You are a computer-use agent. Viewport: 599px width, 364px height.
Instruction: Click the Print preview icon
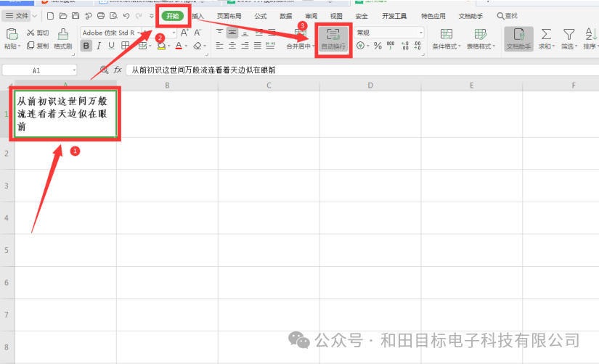click(x=113, y=16)
